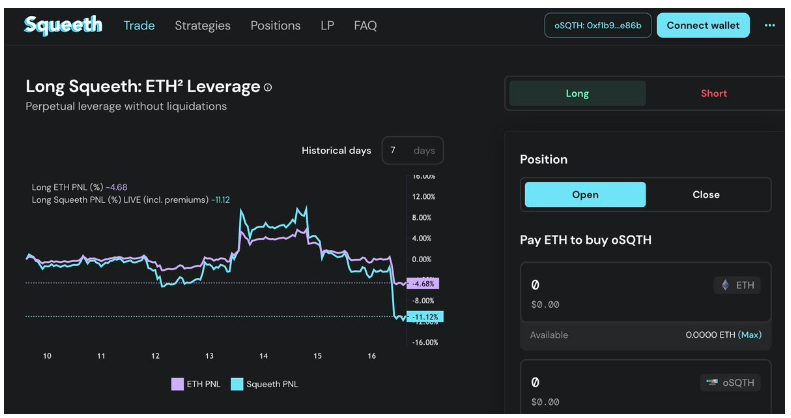The height and width of the screenshot is (418, 791).
Task: Click the 'Pay ETH to buy oSQTH' heading
Action: (586, 240)
